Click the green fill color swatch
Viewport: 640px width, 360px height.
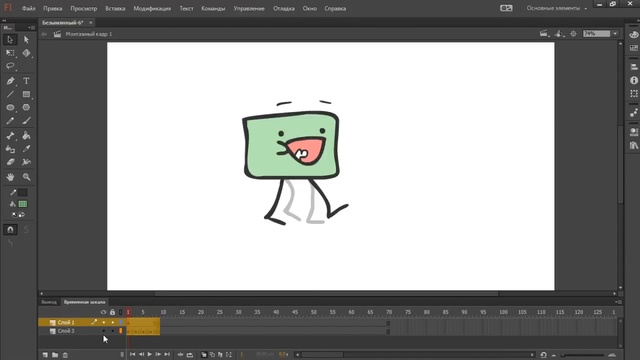pos(23,204)
